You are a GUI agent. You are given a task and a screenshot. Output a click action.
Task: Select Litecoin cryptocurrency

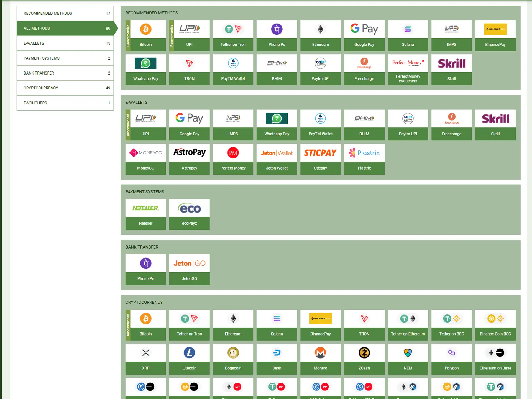pos(189,359)
